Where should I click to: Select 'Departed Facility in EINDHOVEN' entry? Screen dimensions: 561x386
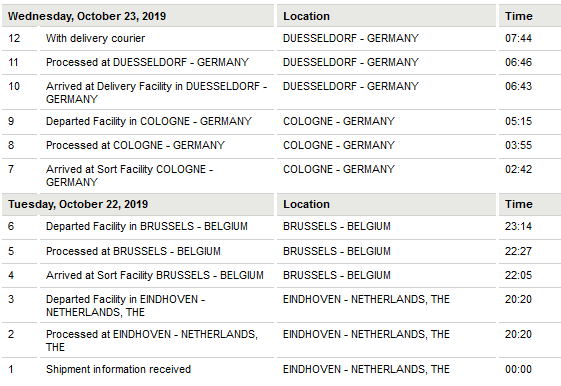[126, 306]
